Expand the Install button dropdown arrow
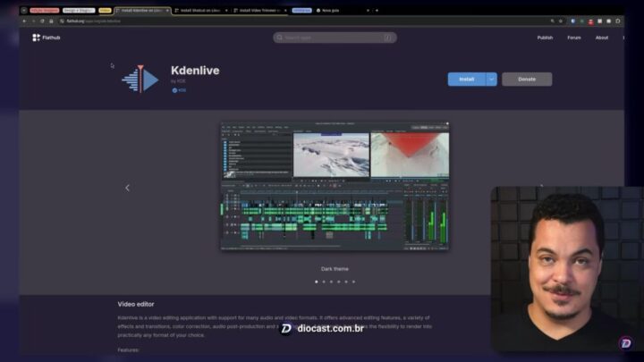Image resolution: width=644 pixels, height=362 pixels. [491, 79]
